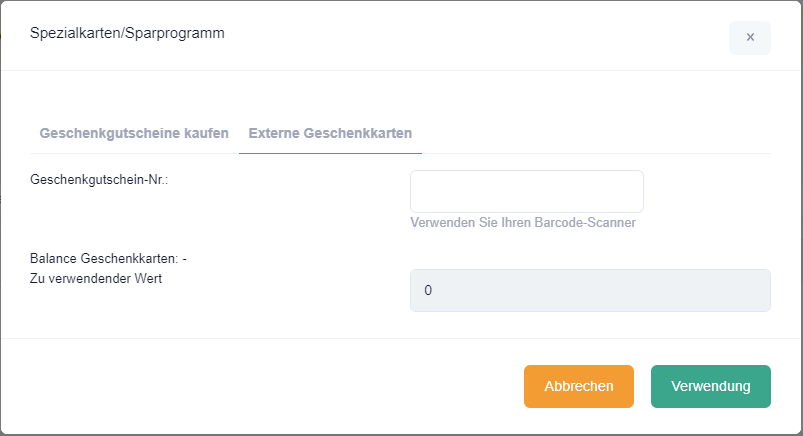The width and height of the screenshot is (803, 436).
Task: Click the Spezialkarten/Sparprogramm dialog title
Action: coord(128,33)
